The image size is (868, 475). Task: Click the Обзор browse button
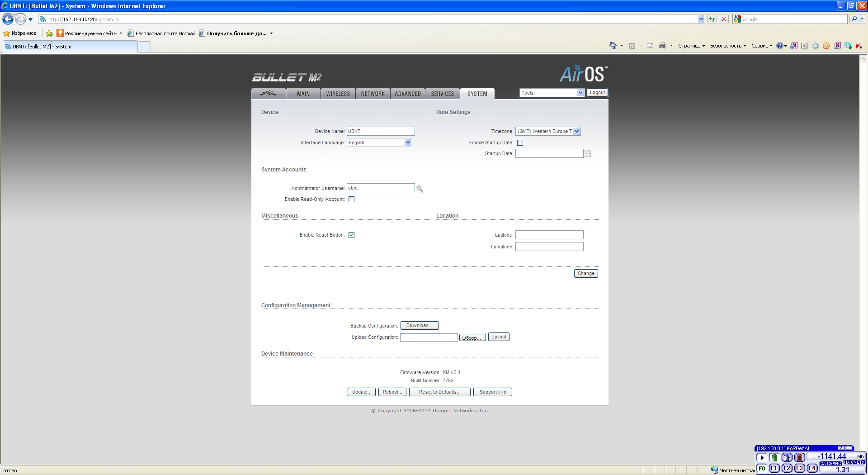(472, 337)
